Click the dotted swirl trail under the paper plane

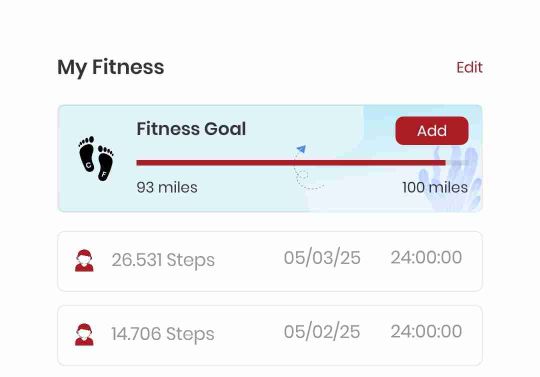(x=307, y=172)
